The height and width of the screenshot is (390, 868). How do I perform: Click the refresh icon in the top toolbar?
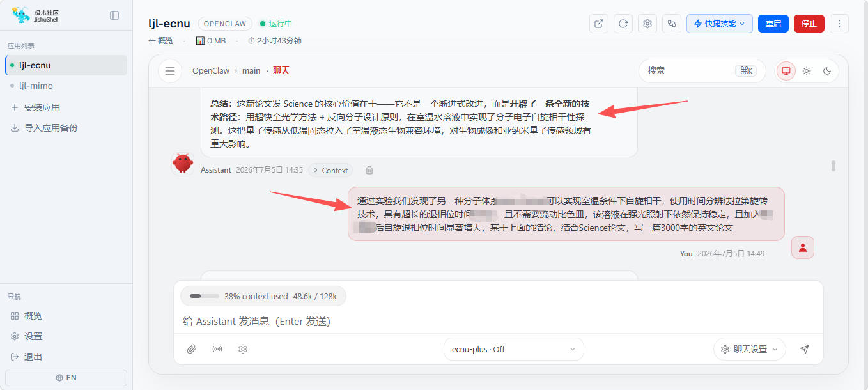click(623, 24)
